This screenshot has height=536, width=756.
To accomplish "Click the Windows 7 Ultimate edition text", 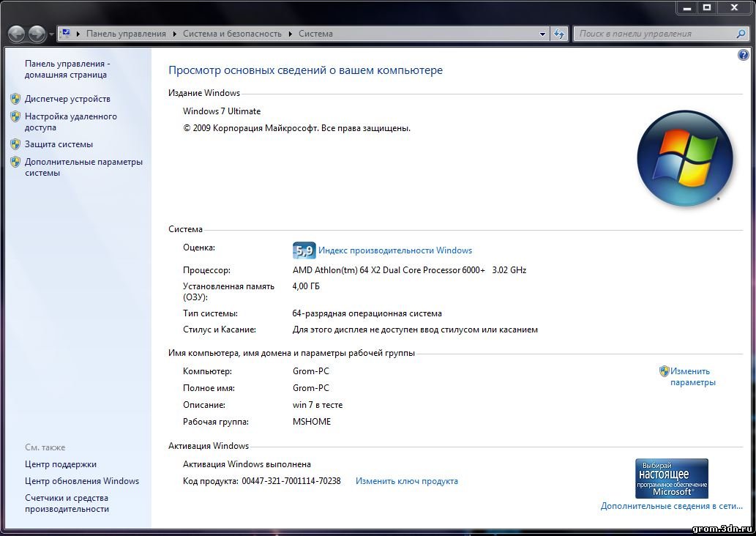I will coord(222,111).
